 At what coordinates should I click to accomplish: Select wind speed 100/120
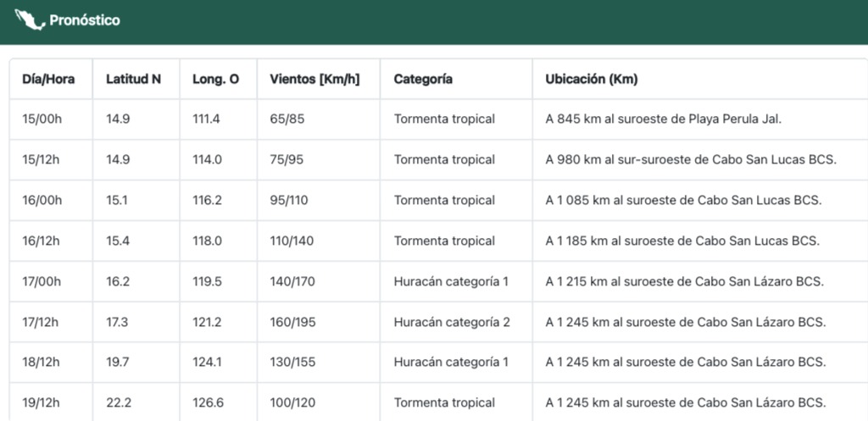292,402
